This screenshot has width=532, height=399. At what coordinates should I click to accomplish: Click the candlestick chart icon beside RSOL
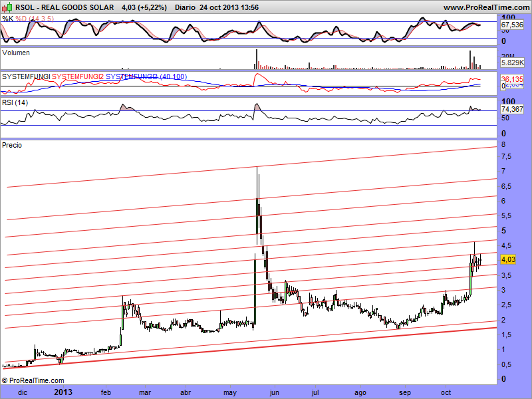click(x=7, y=7)
